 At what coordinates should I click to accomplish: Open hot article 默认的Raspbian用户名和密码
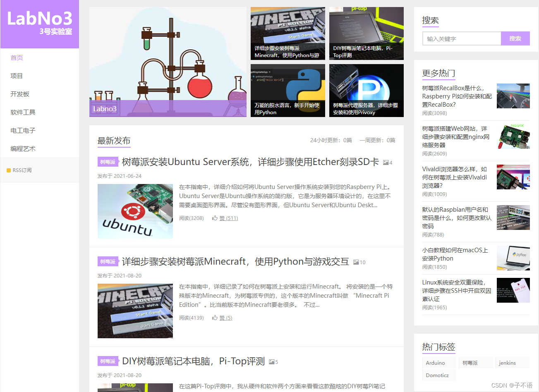[457, 218]
